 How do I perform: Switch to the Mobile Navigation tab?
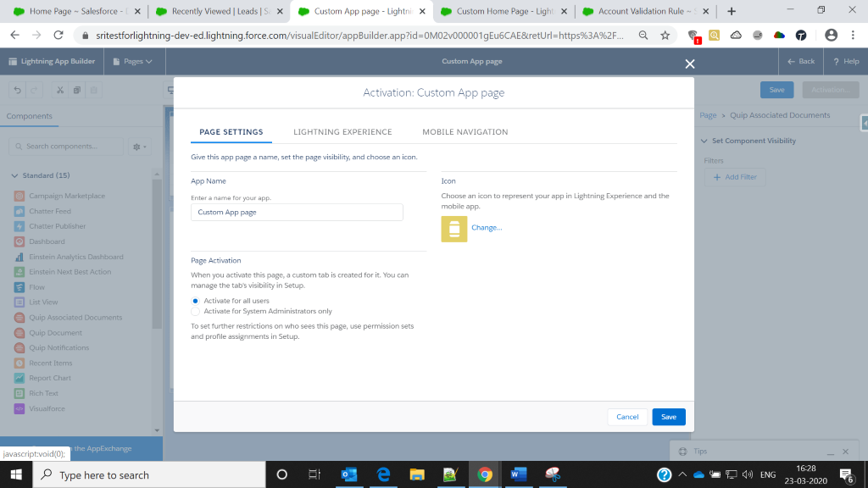pos(465,132)
